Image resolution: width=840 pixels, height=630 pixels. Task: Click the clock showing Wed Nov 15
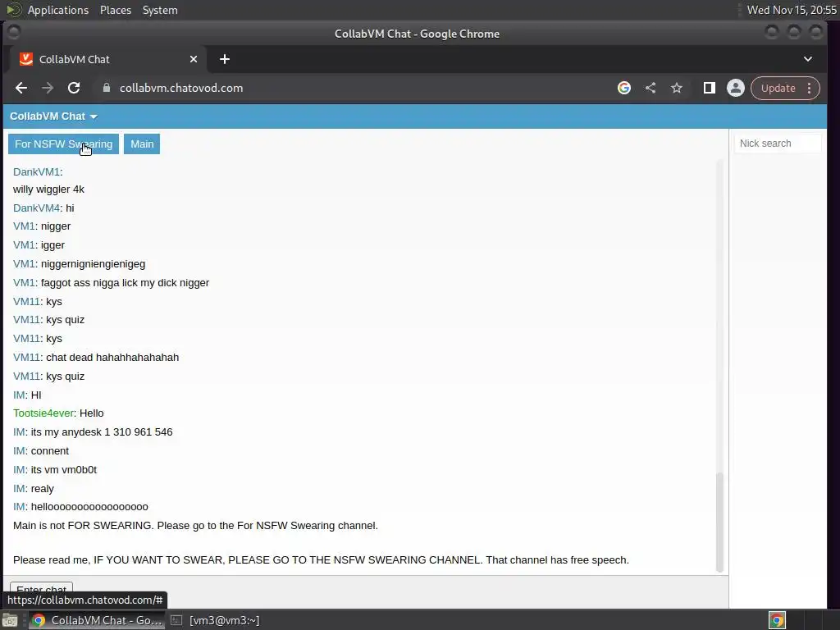792,10
